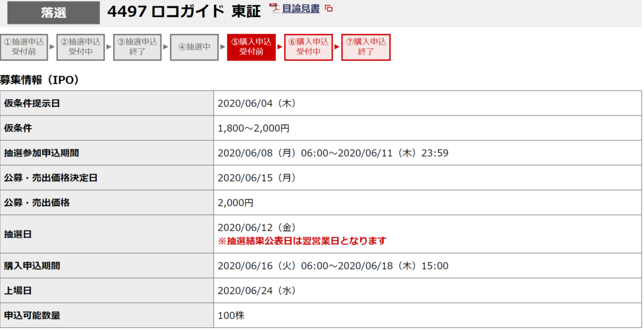Viewport: 644px width, 331px height.
Task: Click the date 2020/06/12（金）
Action: click(257, 227)
